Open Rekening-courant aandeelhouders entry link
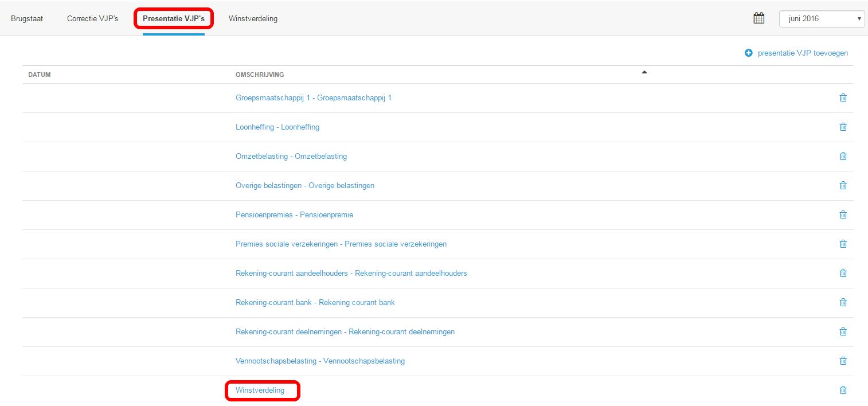Screen dimensions: 868x406 coord(351,273)
